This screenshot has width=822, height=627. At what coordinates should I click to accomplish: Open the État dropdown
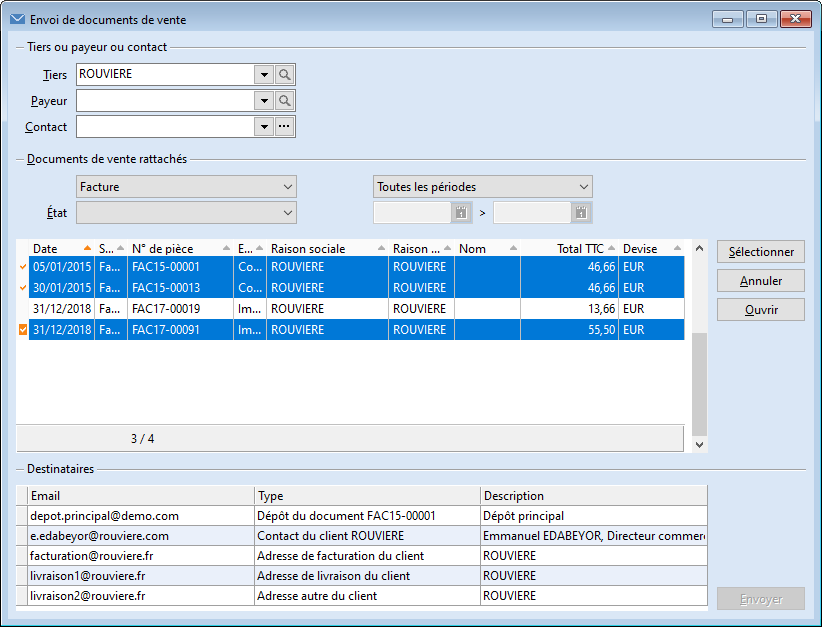coord(186,213)
